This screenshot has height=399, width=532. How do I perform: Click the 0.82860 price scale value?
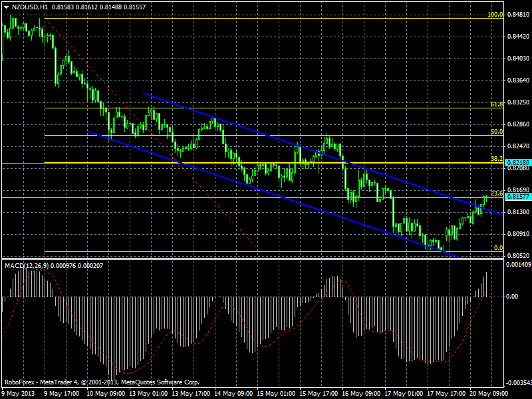pyautogui.click(x=519, y=124)
